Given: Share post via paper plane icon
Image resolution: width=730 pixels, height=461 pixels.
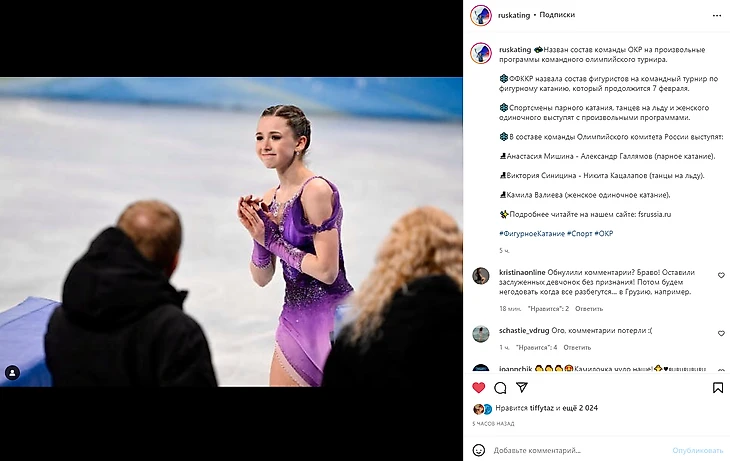Looking at the screenshot, I should (522, 387).
